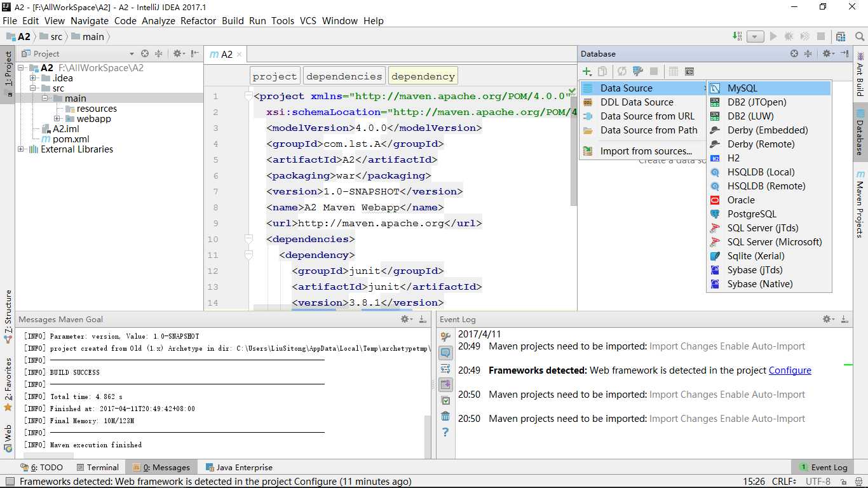Switch to the Terminal tool tab
This screenshot has width=868, height=488.
coord(97,467)
